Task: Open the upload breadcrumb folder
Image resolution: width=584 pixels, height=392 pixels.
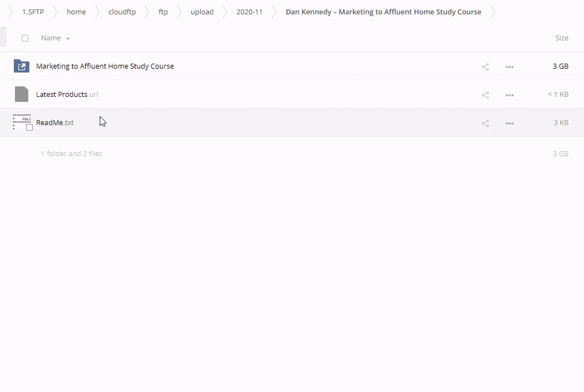Action: pos(202,12)
